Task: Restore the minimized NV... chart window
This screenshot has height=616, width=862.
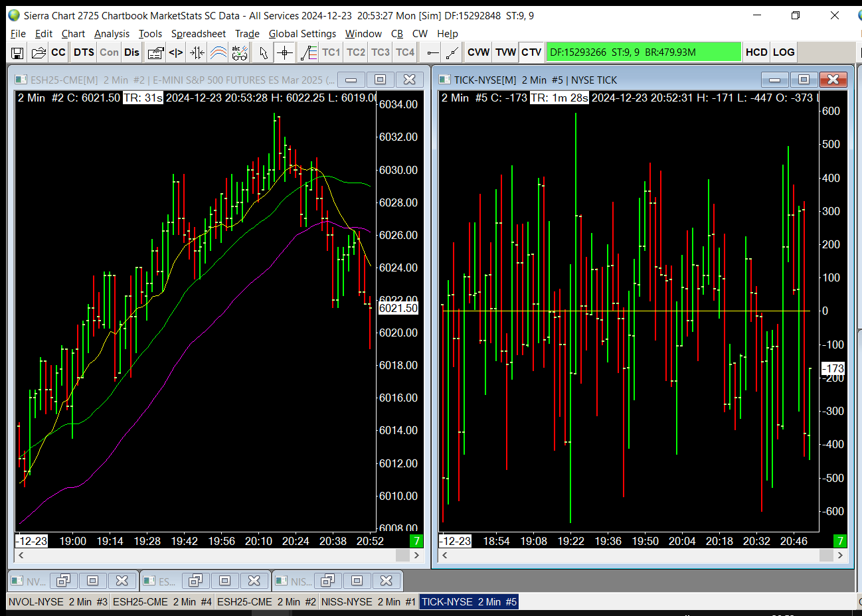Action: [63, 581]
